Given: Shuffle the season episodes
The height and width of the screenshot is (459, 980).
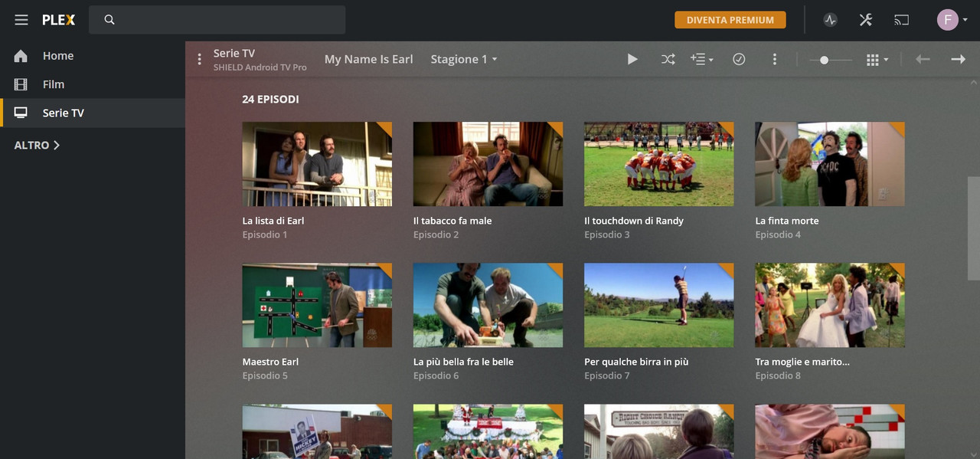Looking at the screenshot, I should click(668, 59).
